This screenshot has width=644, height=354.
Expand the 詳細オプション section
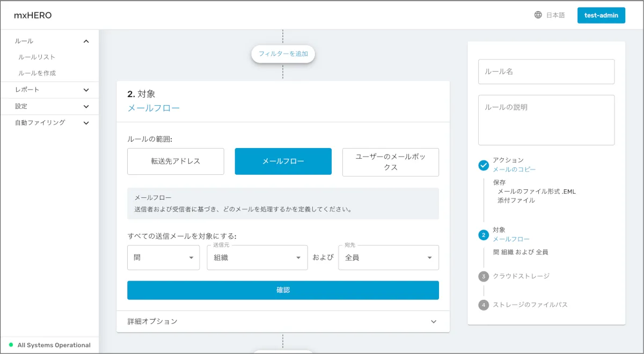[283, 321]
